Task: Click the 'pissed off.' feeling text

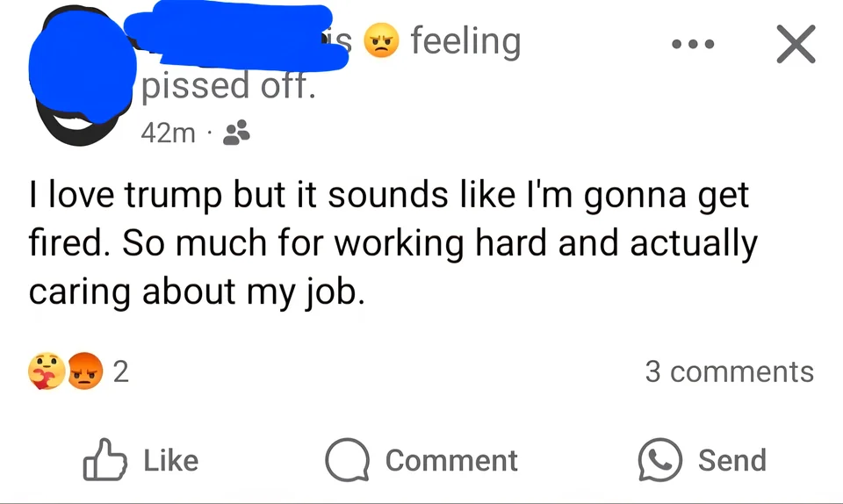Action: (x=228, y=86)
